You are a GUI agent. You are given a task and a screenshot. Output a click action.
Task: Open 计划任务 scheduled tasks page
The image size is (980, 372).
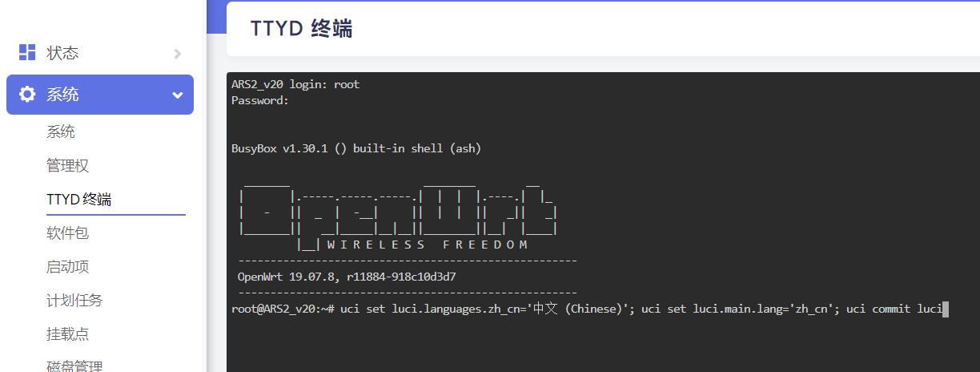[74, 301]
